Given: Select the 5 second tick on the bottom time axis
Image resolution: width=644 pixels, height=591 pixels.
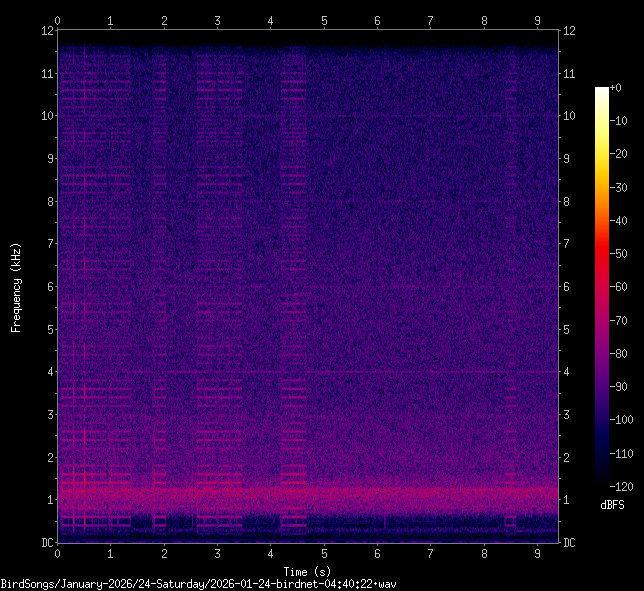Looking at the screenshot, I should tap(324, 553).
